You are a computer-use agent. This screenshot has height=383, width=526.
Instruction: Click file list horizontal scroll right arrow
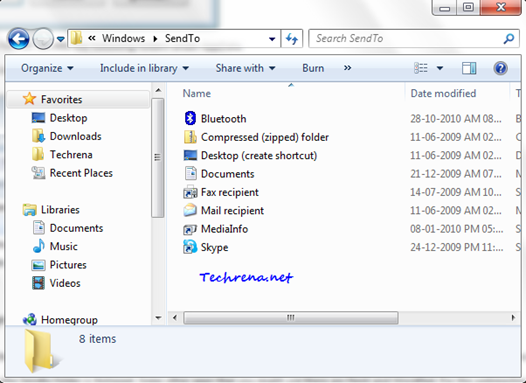513,317
